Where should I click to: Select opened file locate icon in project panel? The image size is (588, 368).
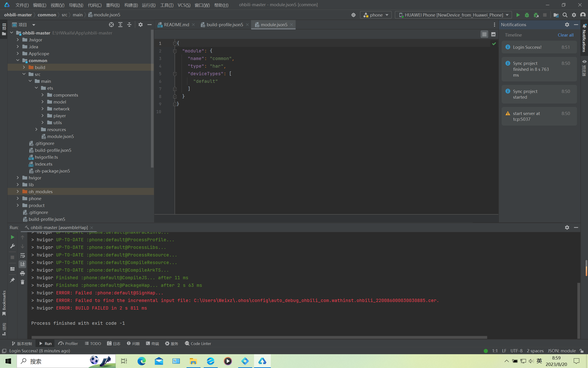(x=111, y=25)
